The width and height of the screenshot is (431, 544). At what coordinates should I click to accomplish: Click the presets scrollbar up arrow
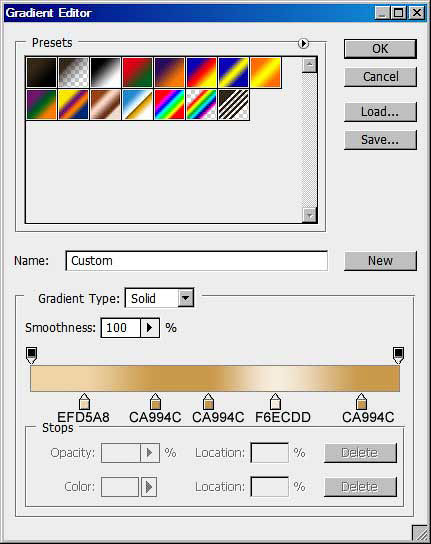pyautogui.click(x=309, y=65)
